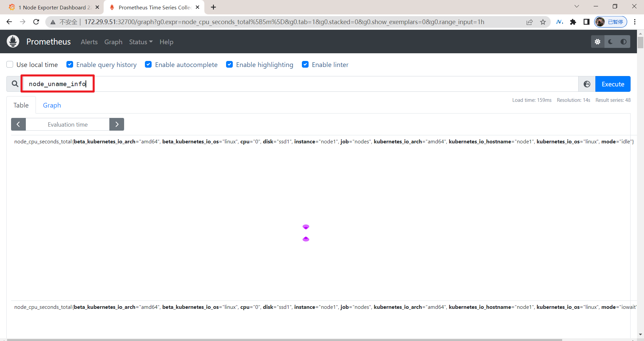Viewport: 644px width, 341px height.
Task: Click the horizontal scrollbar at bottom
Action: tap(284, 340)
